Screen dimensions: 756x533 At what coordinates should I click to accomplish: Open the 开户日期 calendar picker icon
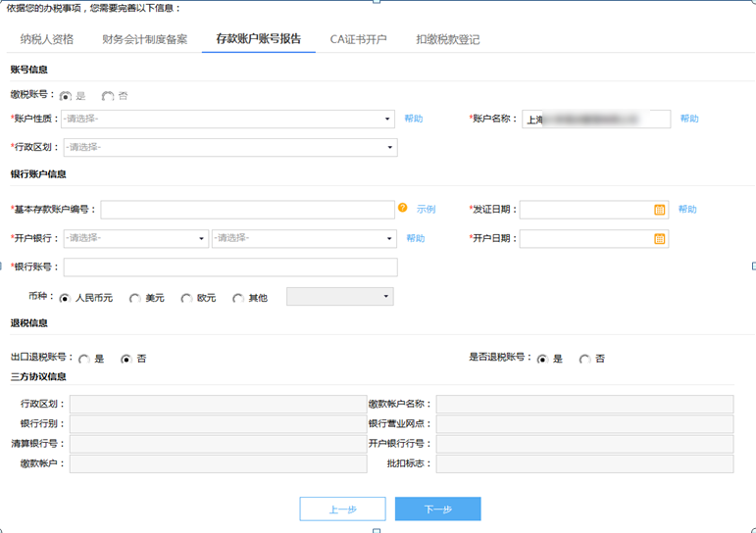pyautogui.click(x=660, y=239)
